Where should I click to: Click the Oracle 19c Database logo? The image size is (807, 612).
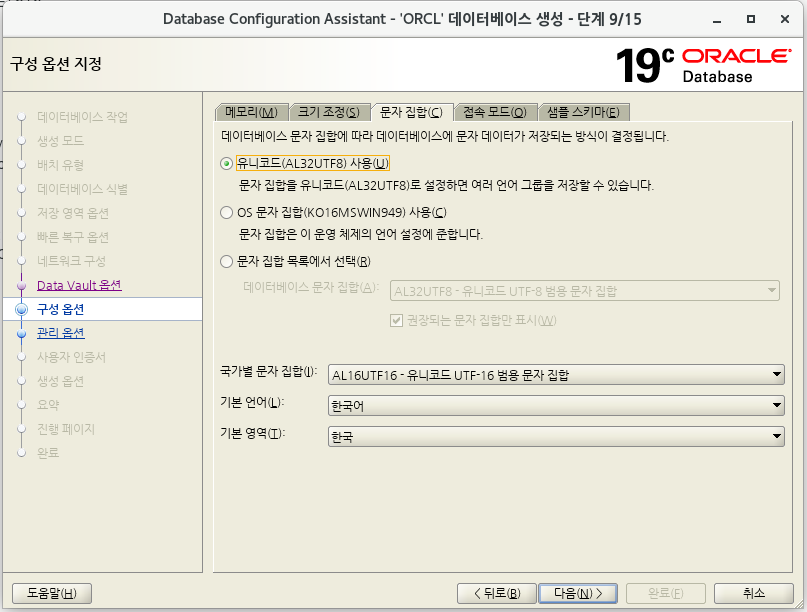tap(703, 65)
